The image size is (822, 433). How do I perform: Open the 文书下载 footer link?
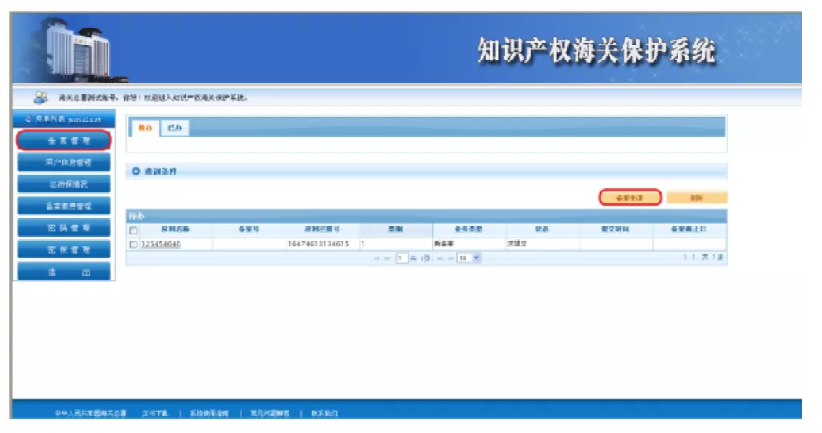pos(155,413)
